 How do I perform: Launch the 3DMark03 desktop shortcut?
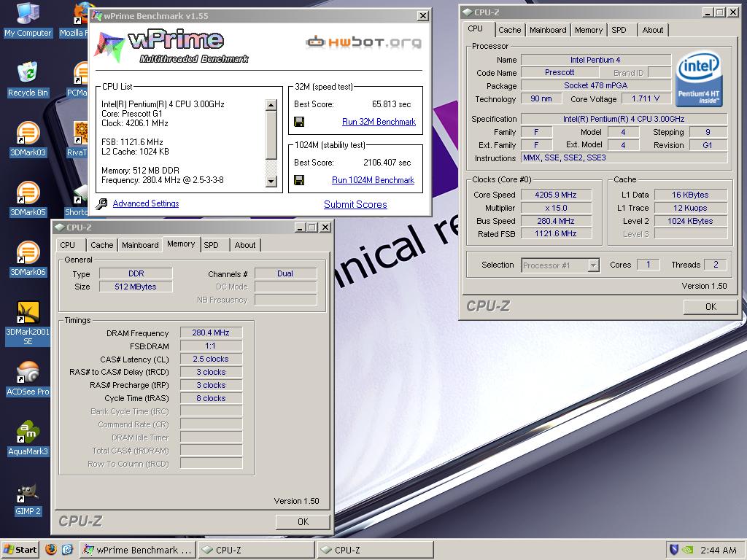(28, 139)
